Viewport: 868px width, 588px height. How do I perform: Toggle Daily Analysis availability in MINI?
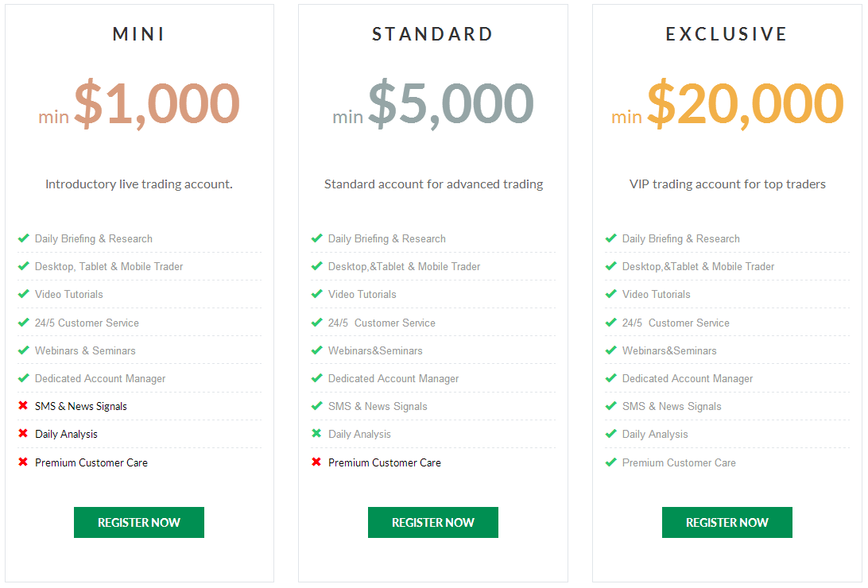pos(23,434)
